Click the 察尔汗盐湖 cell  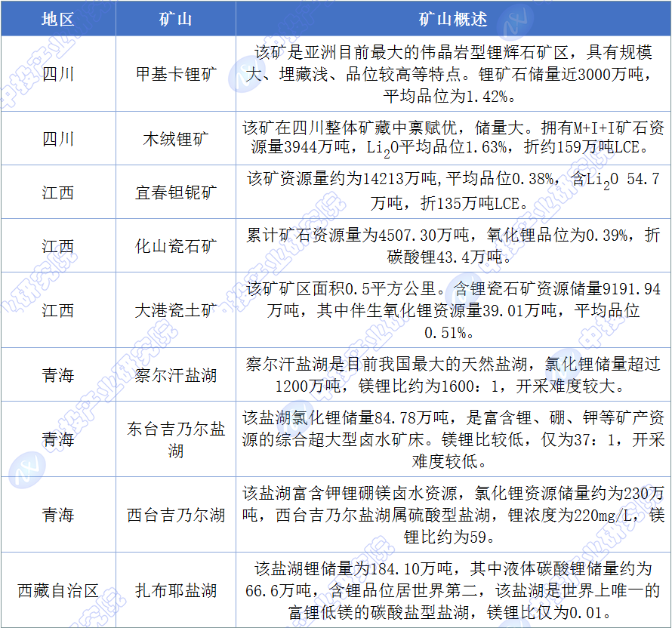175,374
